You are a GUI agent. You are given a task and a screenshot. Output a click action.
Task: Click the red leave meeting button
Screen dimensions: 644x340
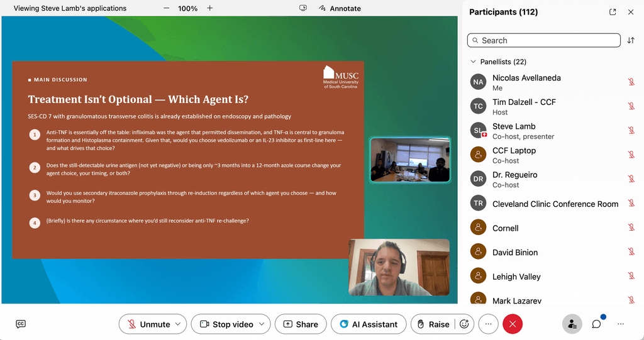(513, 324)
